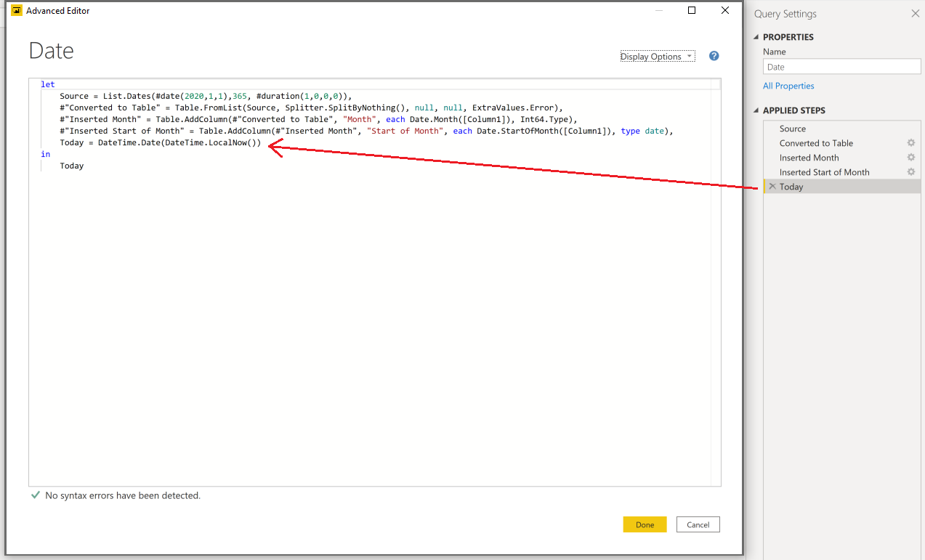Close the Advanced Editor window
The image size is (925, 560).
tap(725, 10)
